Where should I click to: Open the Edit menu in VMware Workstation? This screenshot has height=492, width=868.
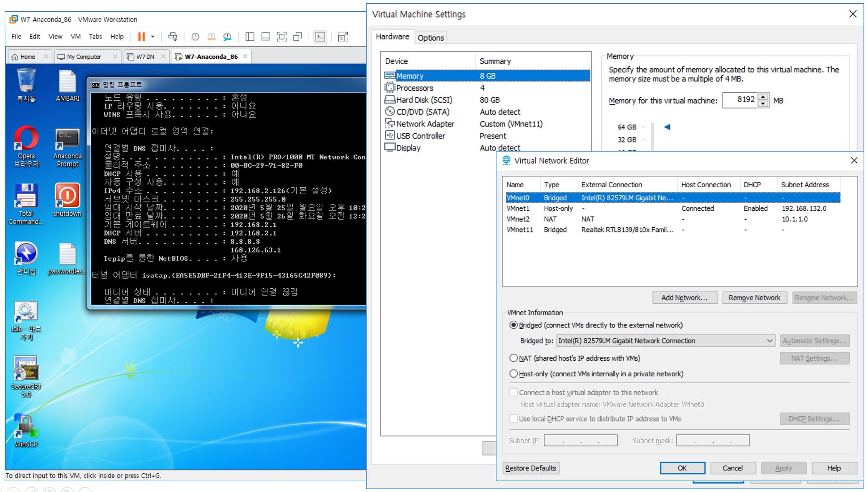pos(35,37)
